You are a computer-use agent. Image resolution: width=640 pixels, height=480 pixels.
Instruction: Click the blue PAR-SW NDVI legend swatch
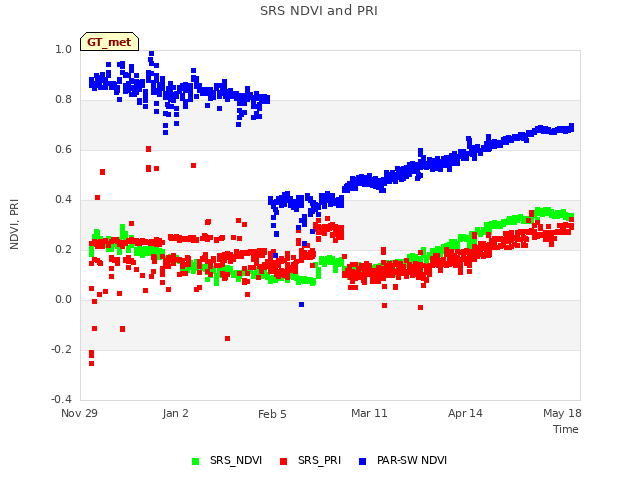click(x=362, y=461)
